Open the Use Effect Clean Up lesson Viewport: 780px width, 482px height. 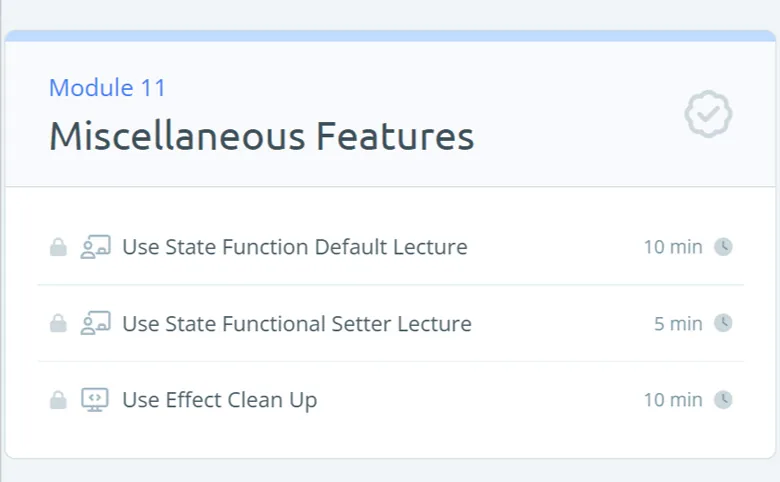point(219,400)
